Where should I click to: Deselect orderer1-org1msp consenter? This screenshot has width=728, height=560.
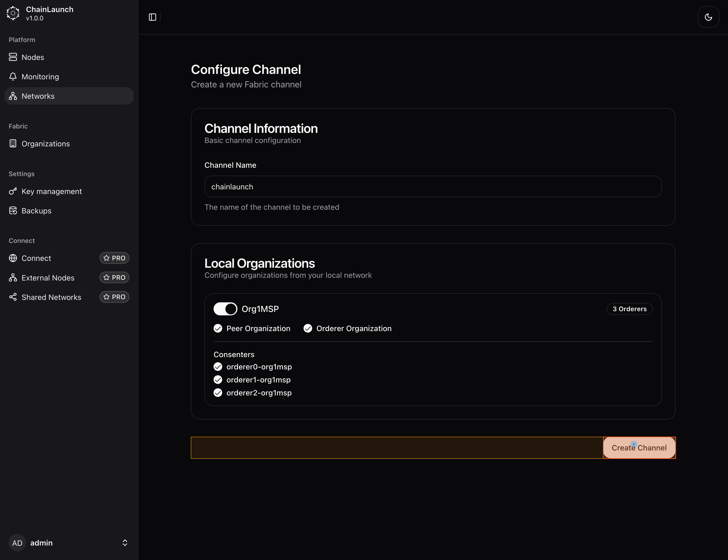218,380
